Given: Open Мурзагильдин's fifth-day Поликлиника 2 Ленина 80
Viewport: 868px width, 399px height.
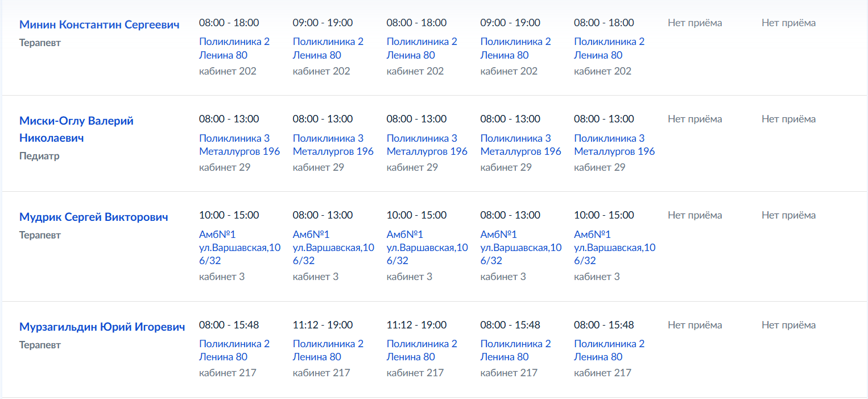Looking at the screenshot, I should coord(609,350).
